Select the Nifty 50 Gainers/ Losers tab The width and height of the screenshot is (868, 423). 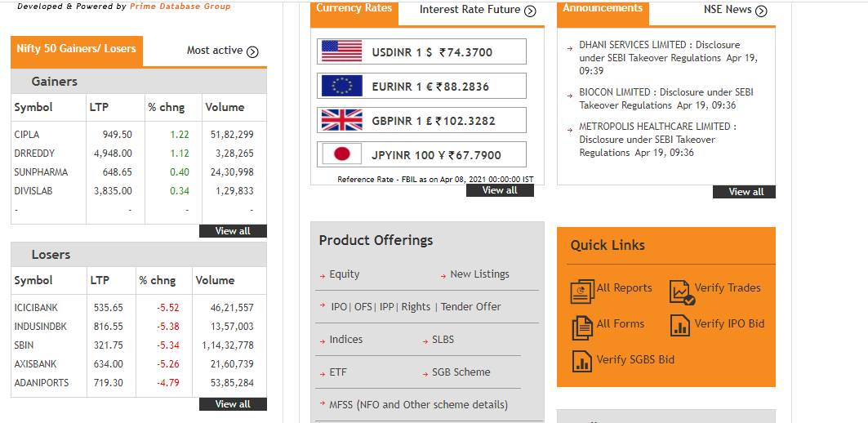tap(77, 51)
